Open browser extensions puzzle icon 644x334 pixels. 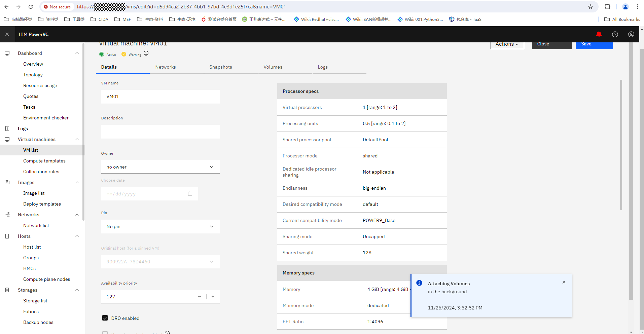608,7
